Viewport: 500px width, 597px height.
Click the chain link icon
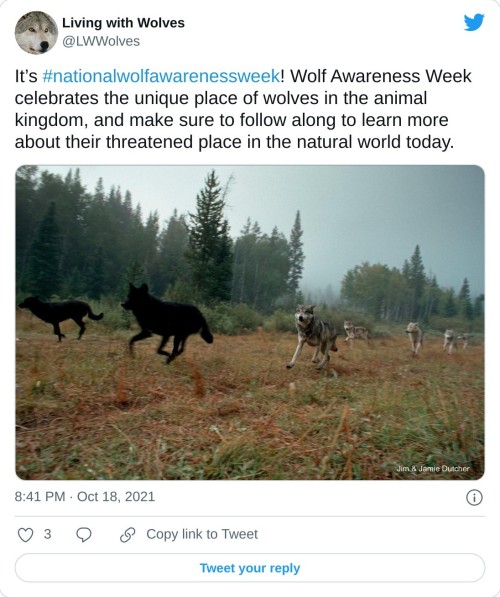click(x=128, y=535)
